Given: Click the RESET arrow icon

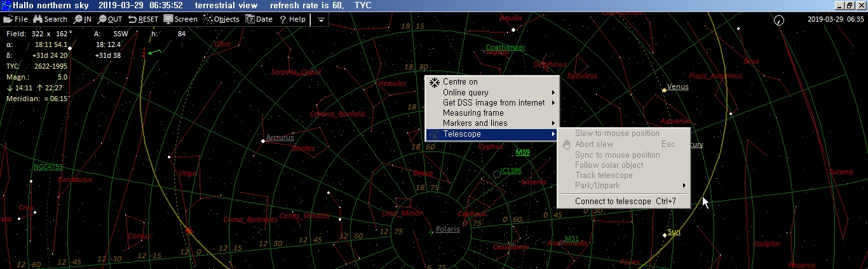Looking at the screenshot, I should 133,19.
